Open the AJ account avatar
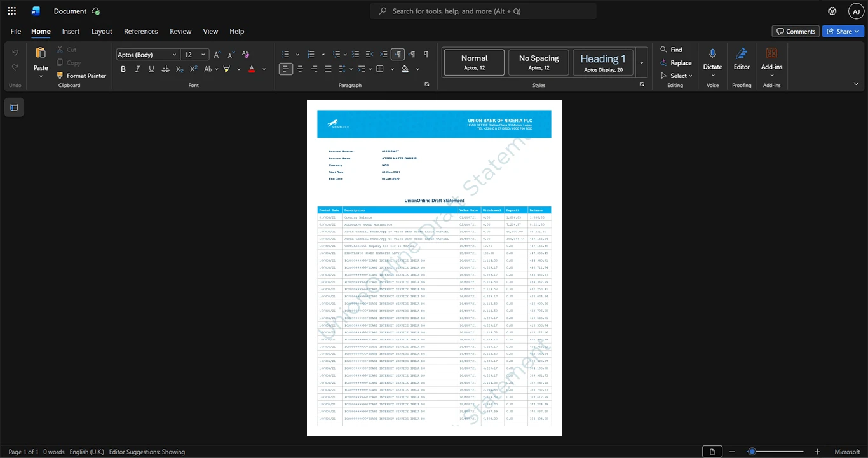Image resolution: width=868 pixels, height=458 pixels. click(856, 11)
